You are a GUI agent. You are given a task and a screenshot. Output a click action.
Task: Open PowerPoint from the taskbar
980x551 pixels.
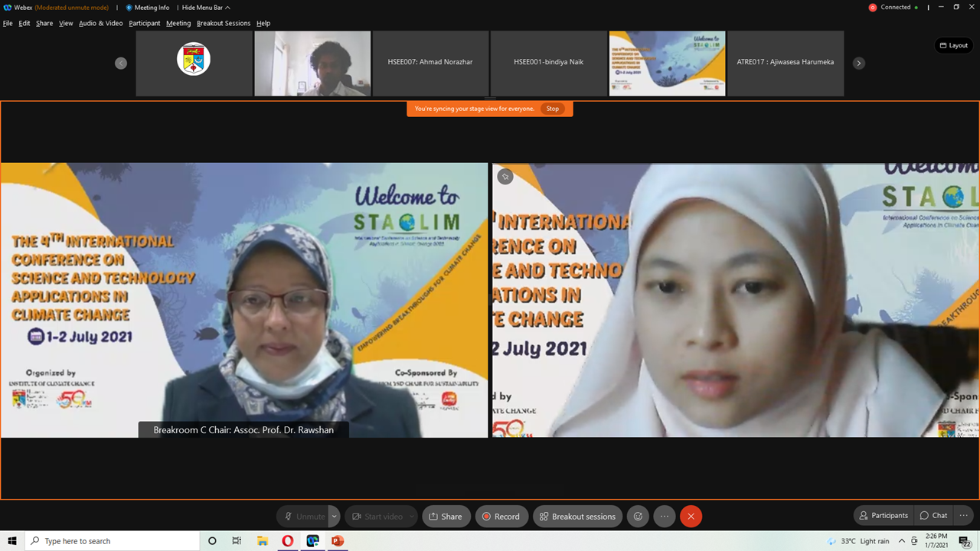pyautogui.click(x=338, y=541)
